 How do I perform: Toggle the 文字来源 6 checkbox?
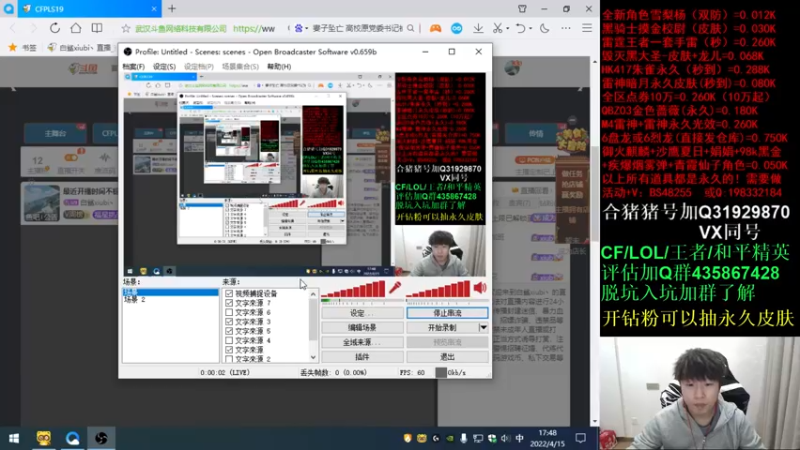pos(229,312)
